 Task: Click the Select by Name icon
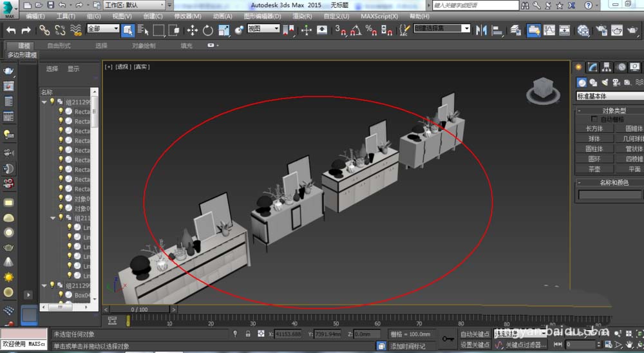pos(143,30)
